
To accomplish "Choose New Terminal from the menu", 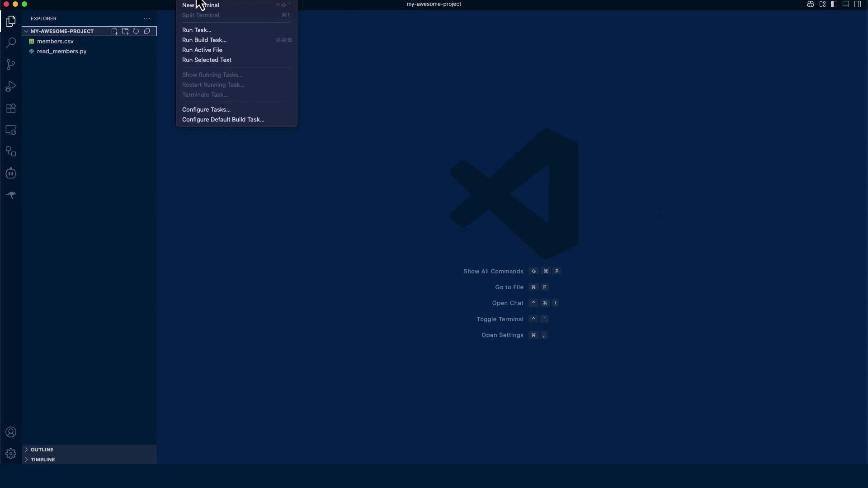I will point(236,5).
